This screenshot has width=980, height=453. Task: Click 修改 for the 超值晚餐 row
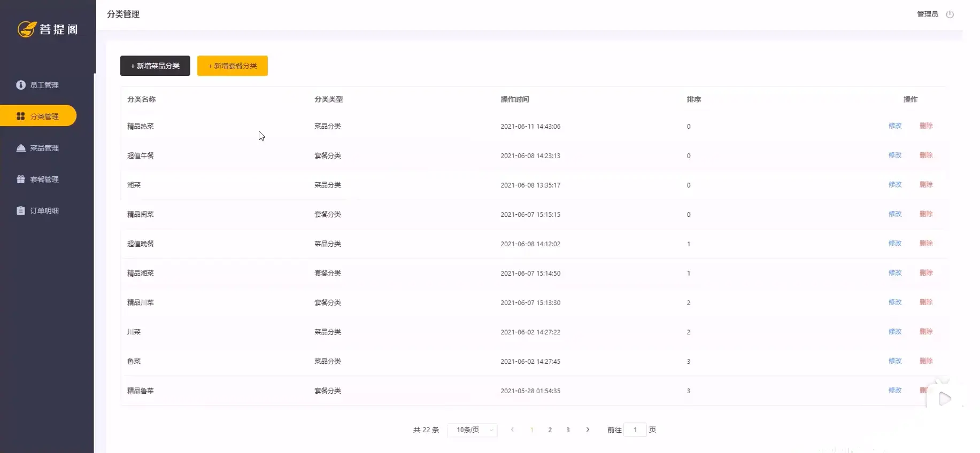coord(895,244)
